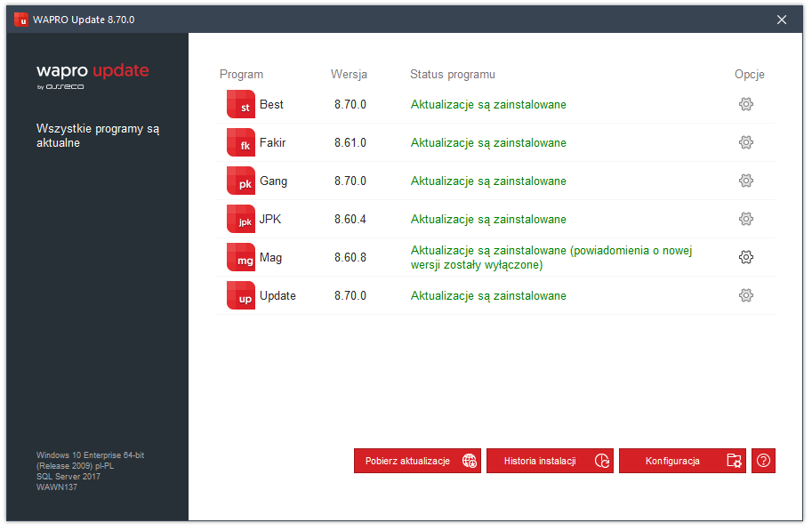Click version 8.60.8 in Mag row

[x=350, y=258]
